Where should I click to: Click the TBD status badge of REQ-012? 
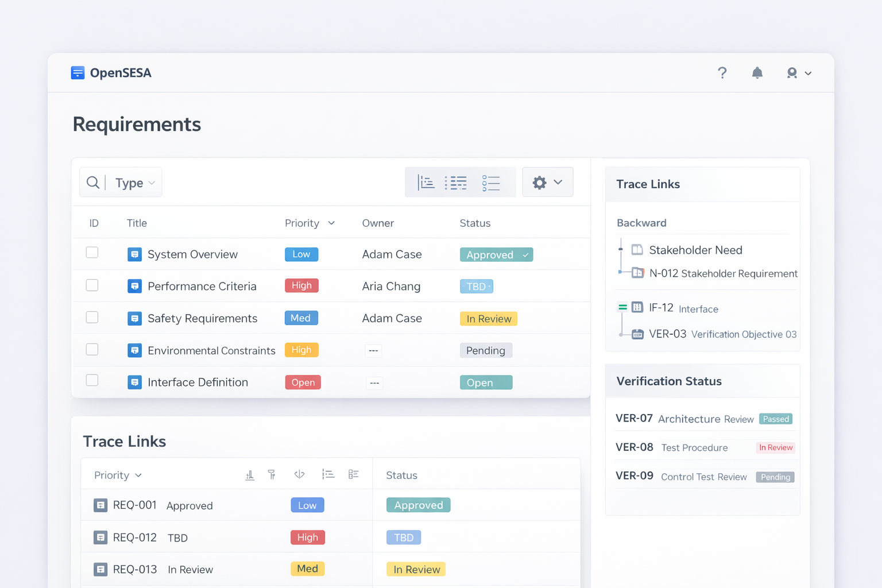[404, 537]
